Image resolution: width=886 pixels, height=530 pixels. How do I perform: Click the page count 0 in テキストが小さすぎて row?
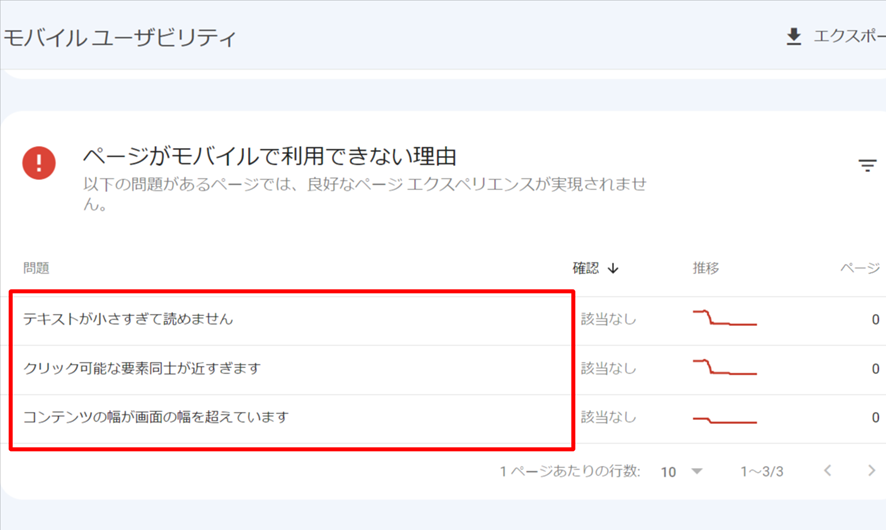[x=875, y=320]
